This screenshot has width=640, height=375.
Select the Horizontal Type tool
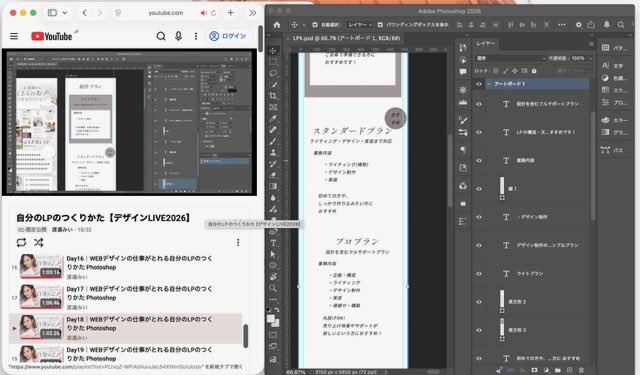coord(273,243)
